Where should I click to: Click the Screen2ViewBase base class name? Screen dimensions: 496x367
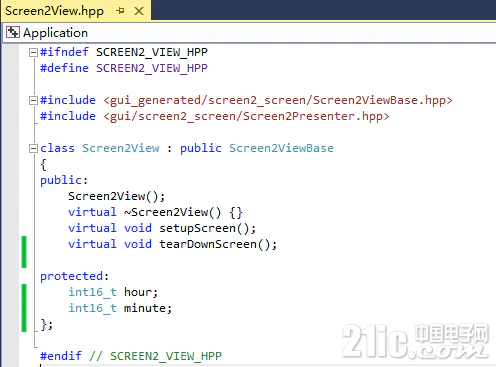(x=281, y=148)
